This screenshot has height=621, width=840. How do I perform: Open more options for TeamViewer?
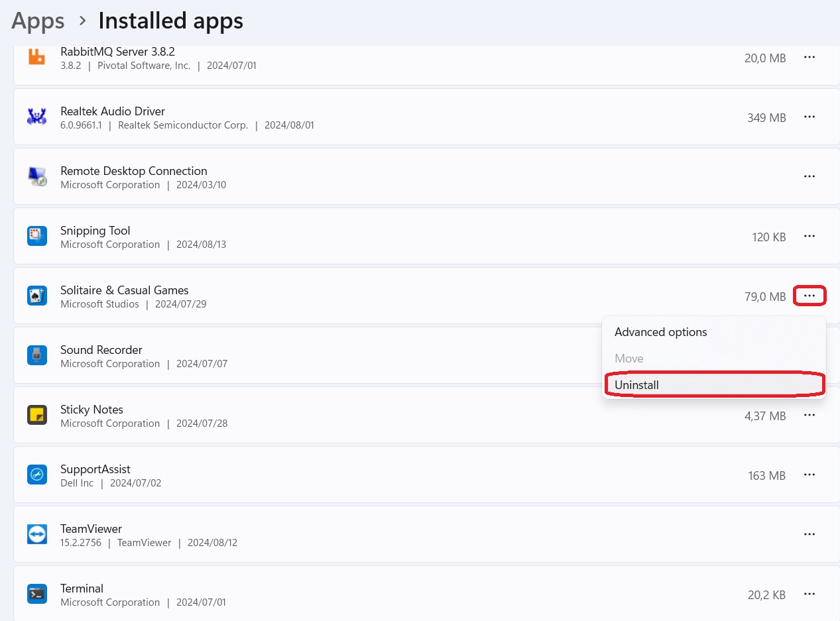click(x=810, y=534)
